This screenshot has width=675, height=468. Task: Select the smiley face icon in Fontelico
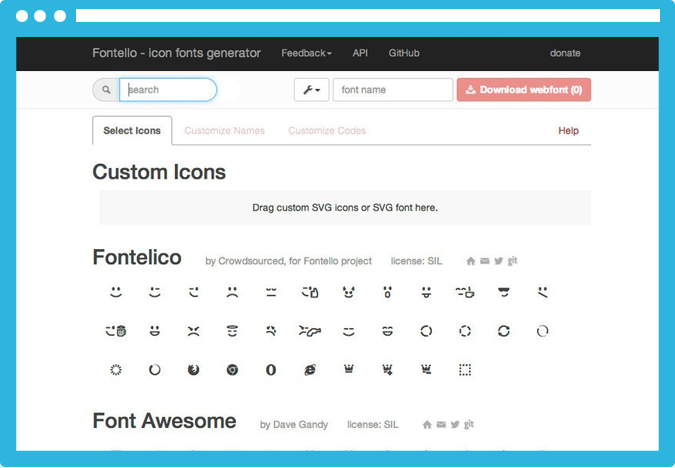coord(116,292)
